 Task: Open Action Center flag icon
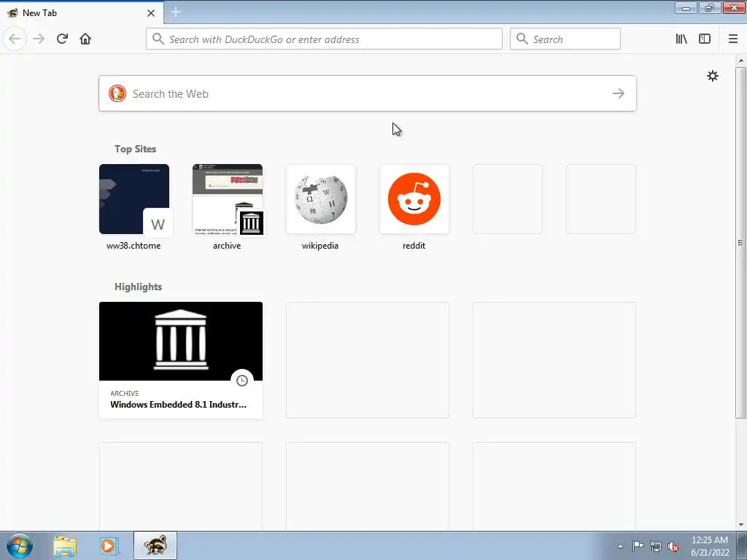coord(638,546)
